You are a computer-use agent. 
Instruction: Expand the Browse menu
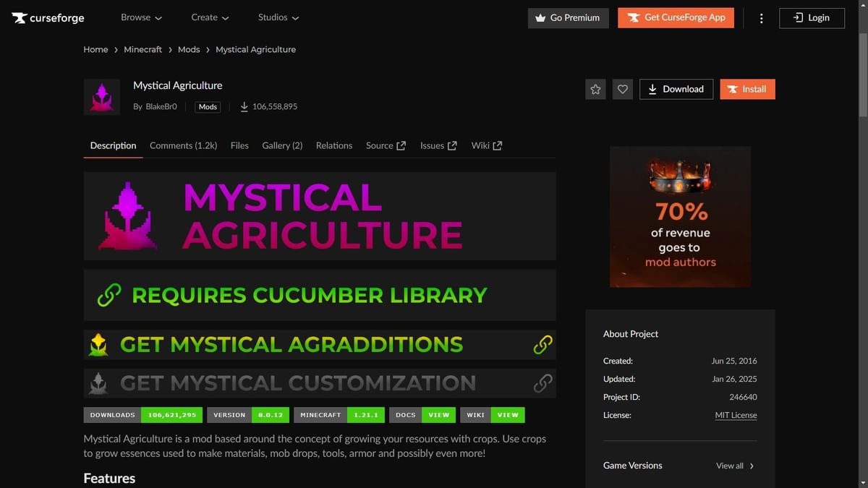pos(141,17)
